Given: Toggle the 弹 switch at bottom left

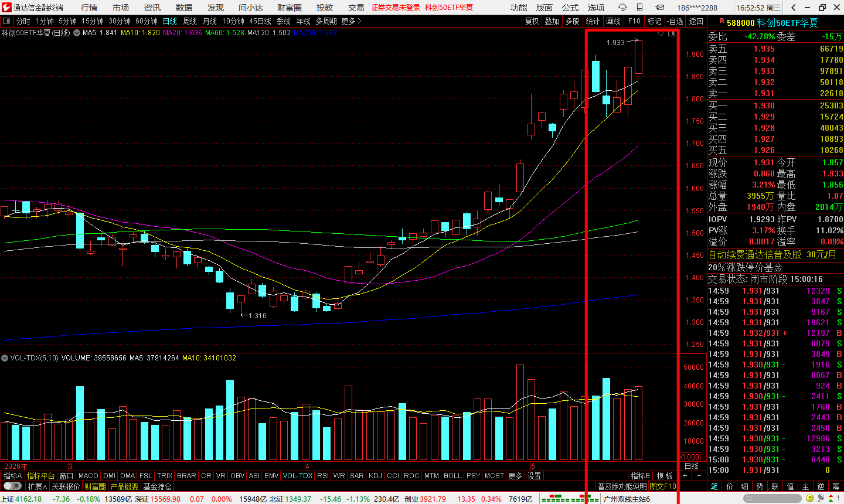Looking at the screenshot, I should [12, 486].
